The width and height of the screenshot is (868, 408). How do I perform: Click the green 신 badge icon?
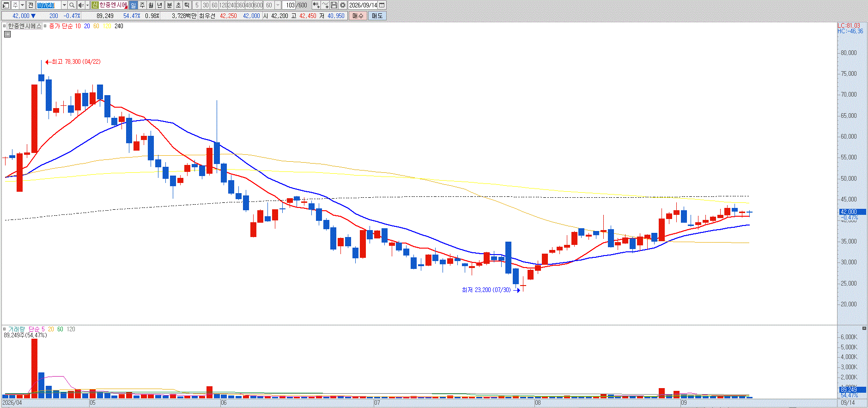tap(95, 5)
